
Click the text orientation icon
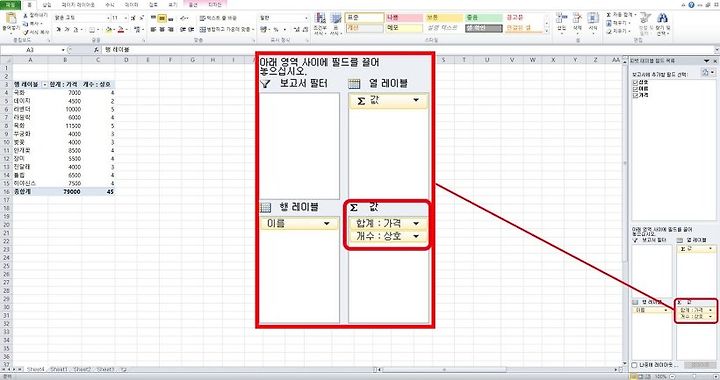pyautogui.click(x=183, y=18)
